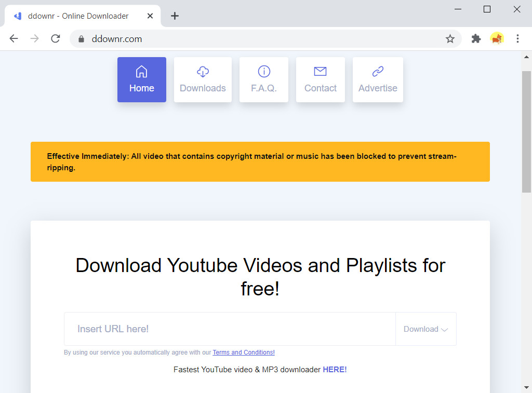This screenshot has width=532, height=393.
Task: Follow the HERE! fastest downloader link
Action: [335, 370]
